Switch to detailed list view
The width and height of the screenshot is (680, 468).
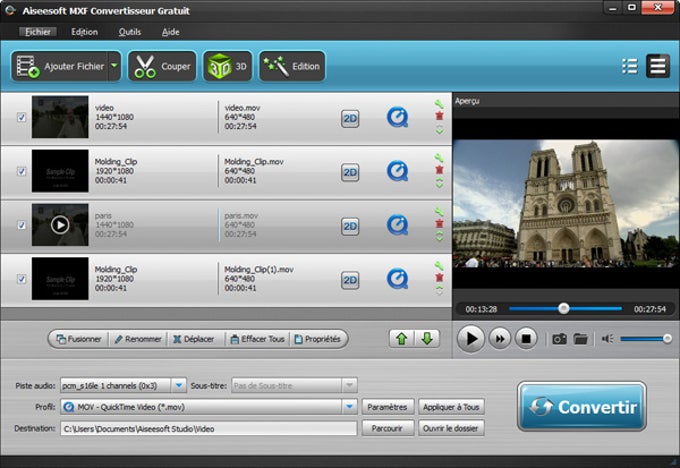(658, 66)
